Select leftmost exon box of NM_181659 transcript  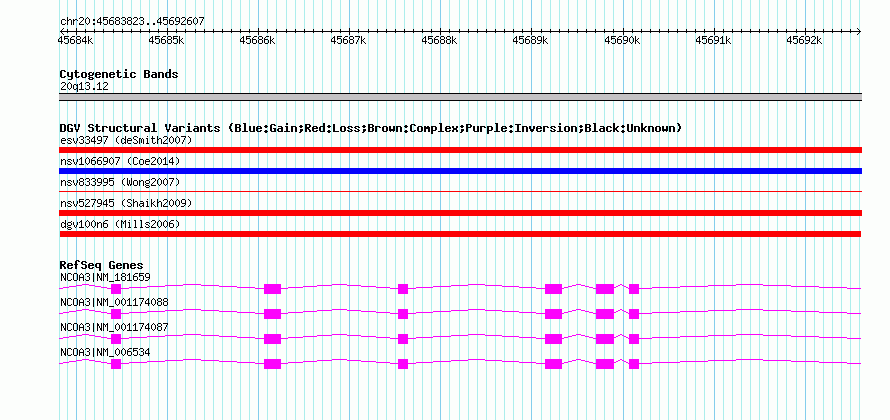(x=116, y=289)
